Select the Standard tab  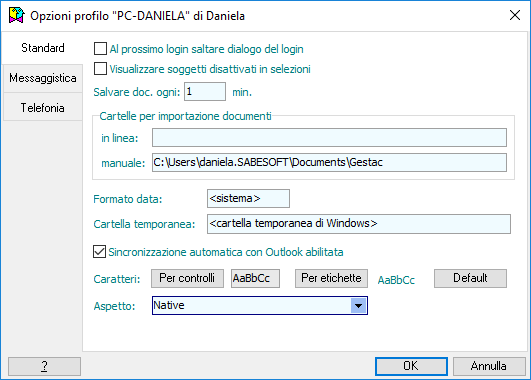(x=43, y=48)
